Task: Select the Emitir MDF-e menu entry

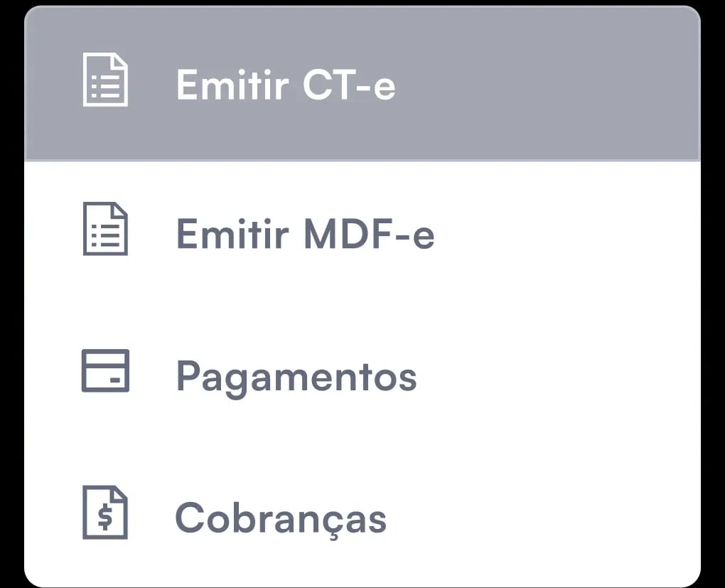Action: click(x=306, y=233)
